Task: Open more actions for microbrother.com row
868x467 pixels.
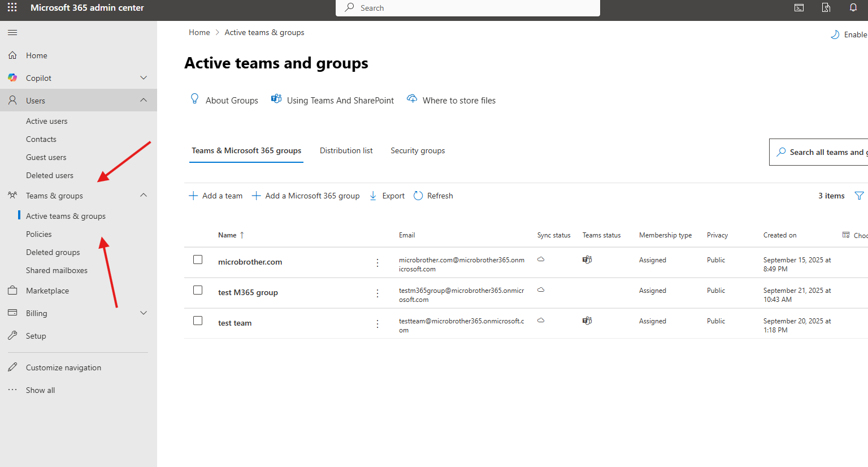Action: [377, 263]
